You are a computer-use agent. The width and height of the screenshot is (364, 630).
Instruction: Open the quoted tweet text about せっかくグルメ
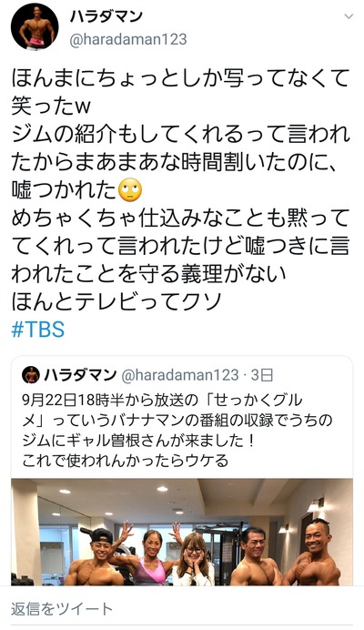tap(177, 431)
